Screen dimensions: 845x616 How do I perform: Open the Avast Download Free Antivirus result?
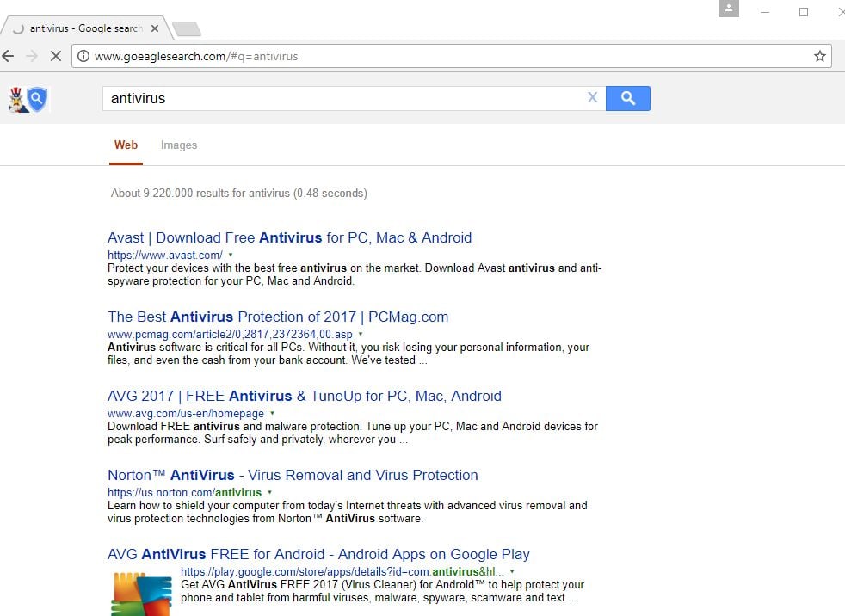click(x=289, y=237)
